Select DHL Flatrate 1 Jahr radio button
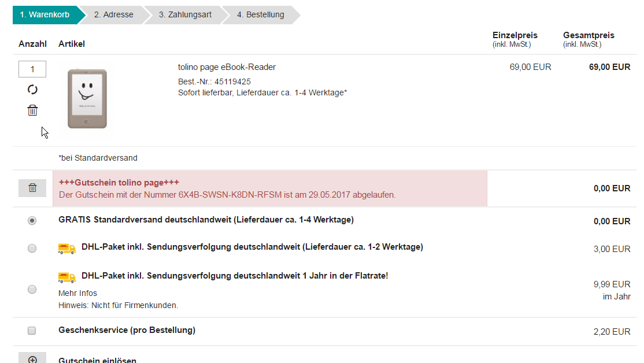Image resolution: width=644 pixels, height=363 pixels. [x=32, y=290]
